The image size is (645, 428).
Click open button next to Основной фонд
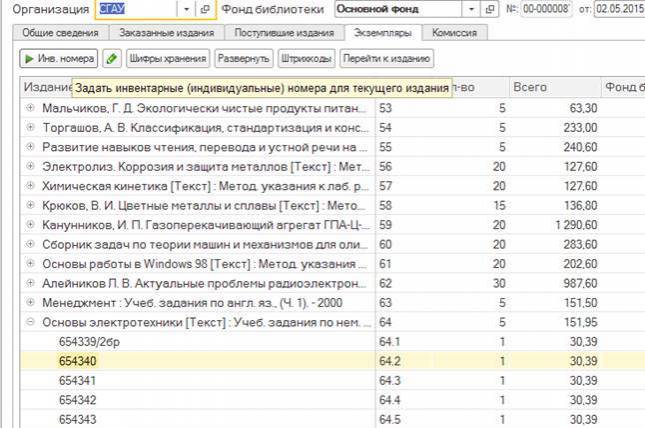coord(489,9)
